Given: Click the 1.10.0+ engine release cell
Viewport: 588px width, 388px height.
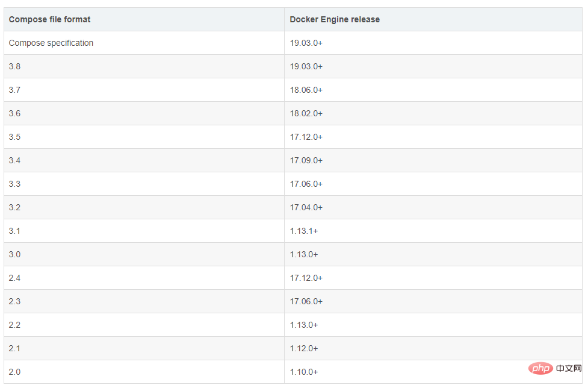Looking at the screenshot, I should tap(304, 372).
